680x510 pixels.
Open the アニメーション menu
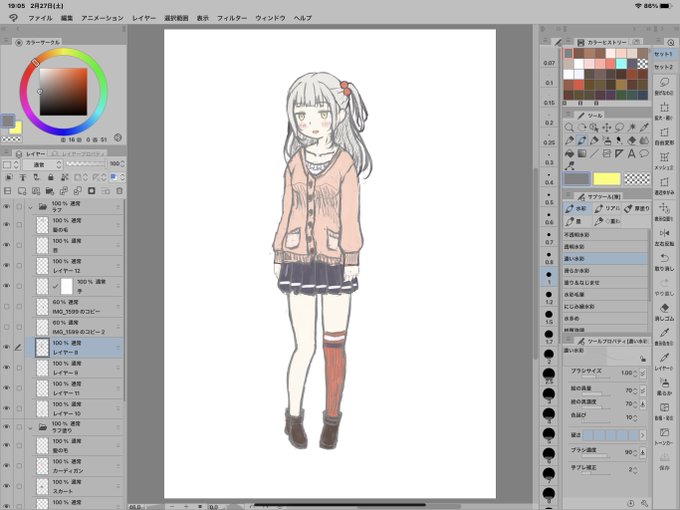click(x=102, y=18)
